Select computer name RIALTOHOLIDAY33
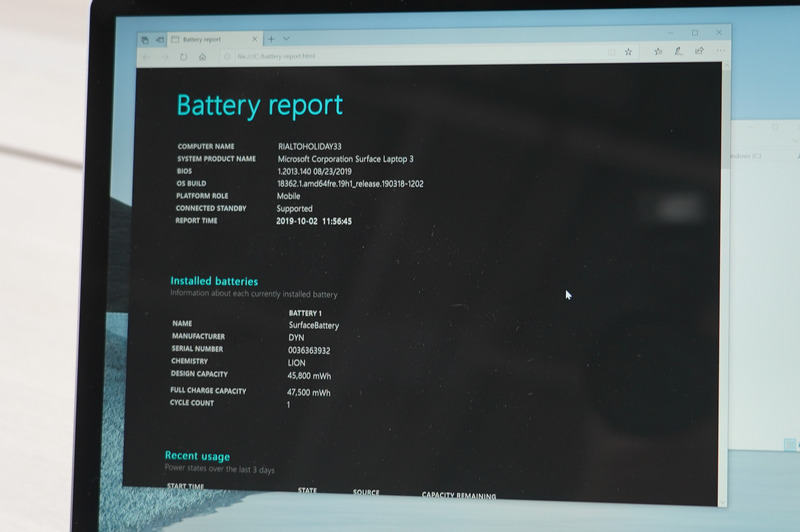800x532 pixels. tap(310, 146)
